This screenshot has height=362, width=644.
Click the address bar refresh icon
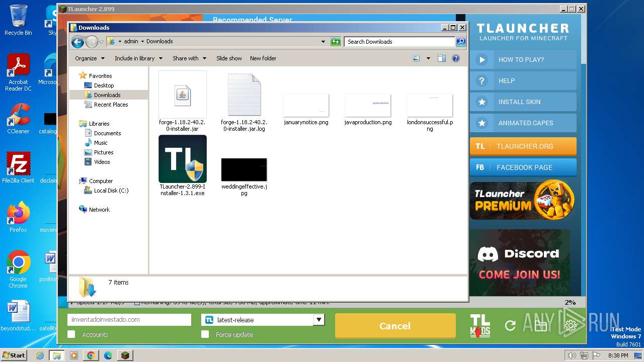pyautogui.click(x=336, y=42)
